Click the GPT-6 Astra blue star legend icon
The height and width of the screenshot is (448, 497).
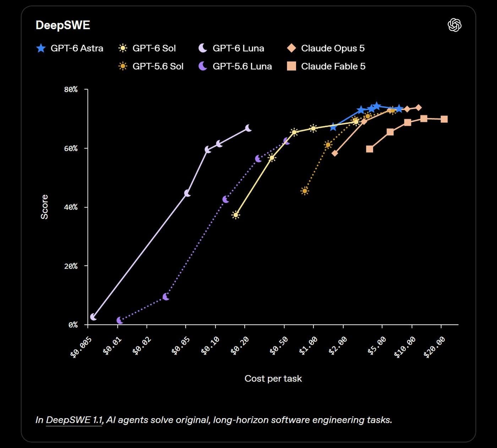coord(41,48)
